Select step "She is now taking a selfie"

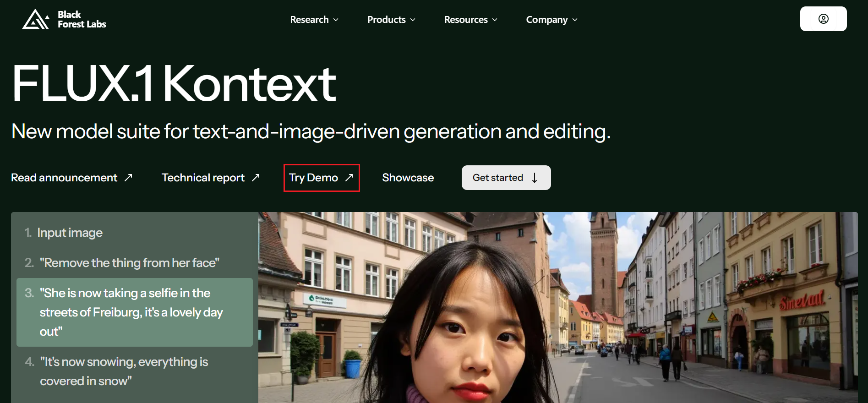pyautogui.click(x=135, y=312)
